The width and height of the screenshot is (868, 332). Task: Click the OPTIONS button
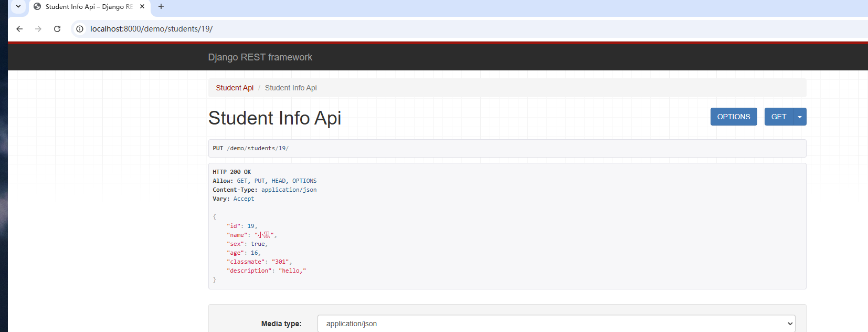[x=734, y=117]
